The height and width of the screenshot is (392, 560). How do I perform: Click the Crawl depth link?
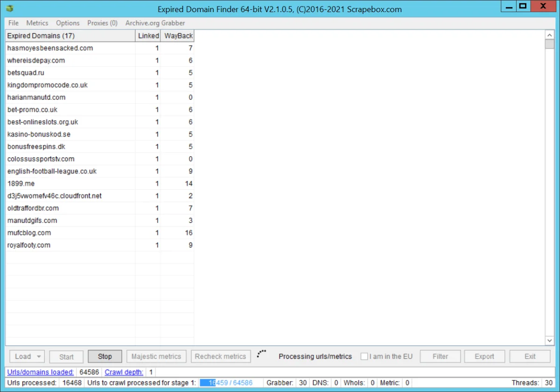click(124, 372)
